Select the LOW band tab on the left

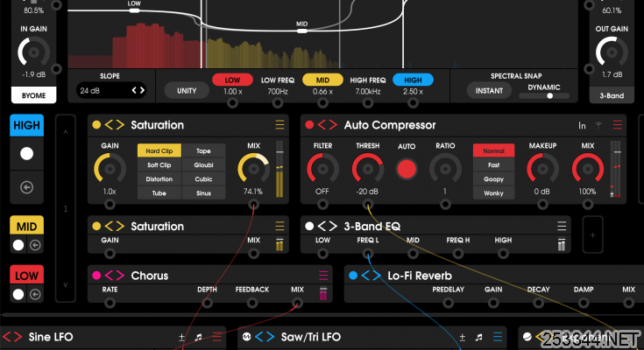point(26,276)
